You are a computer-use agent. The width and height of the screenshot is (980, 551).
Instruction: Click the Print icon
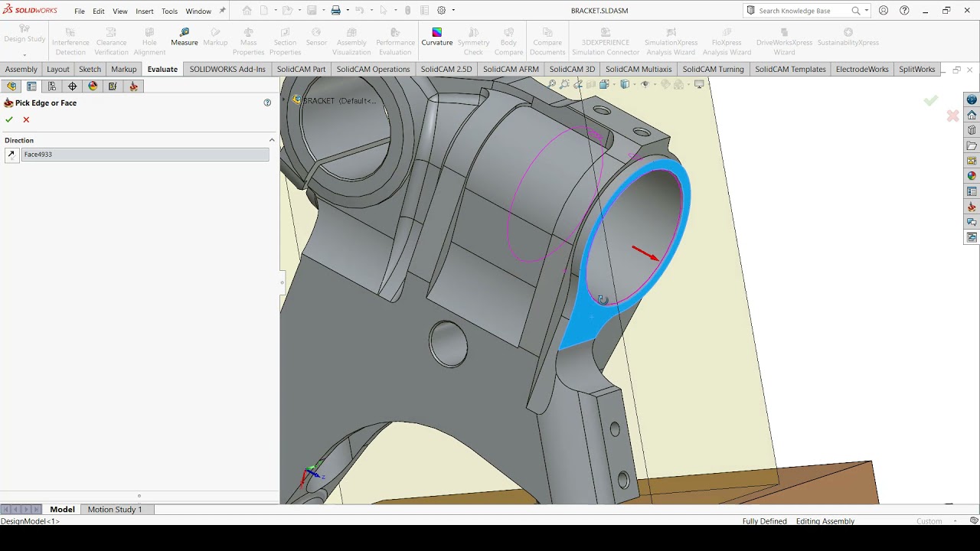point(335,11)
